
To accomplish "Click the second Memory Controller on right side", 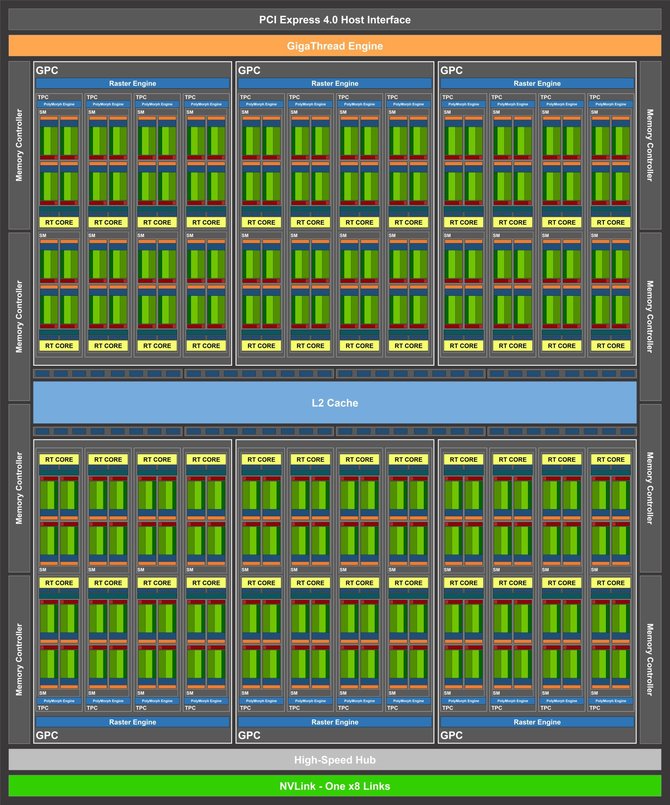I will [x=650, y=316].
